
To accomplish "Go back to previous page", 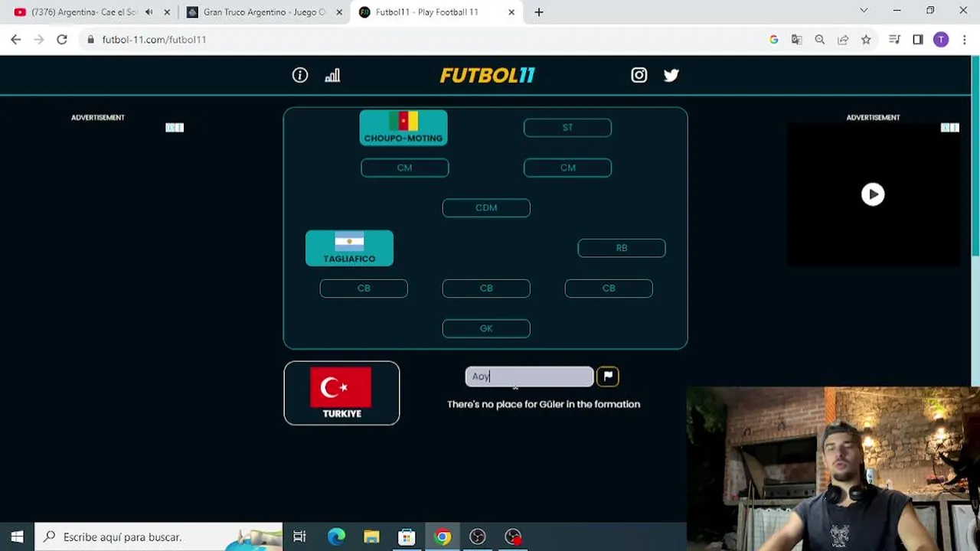I will click(x=16, y=40).
